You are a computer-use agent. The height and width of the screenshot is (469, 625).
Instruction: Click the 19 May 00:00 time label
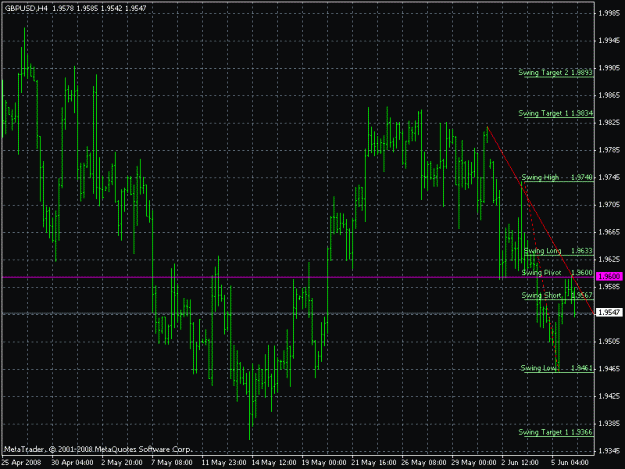click(x=324, y=463)
